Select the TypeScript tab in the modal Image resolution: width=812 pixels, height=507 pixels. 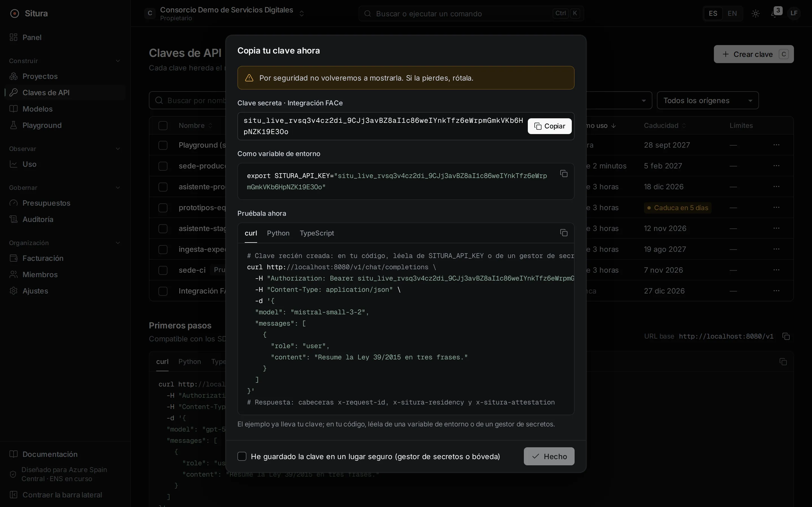[x=316, y=233]
